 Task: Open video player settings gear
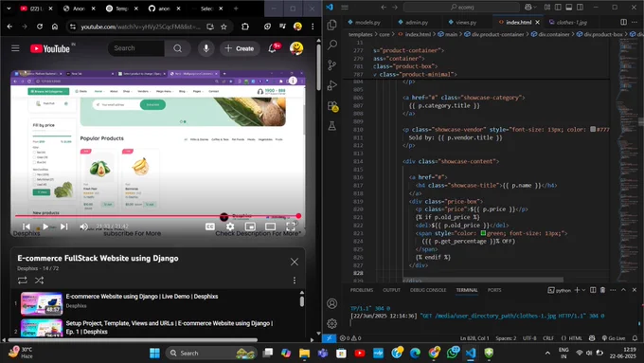[x=230, y=227]
